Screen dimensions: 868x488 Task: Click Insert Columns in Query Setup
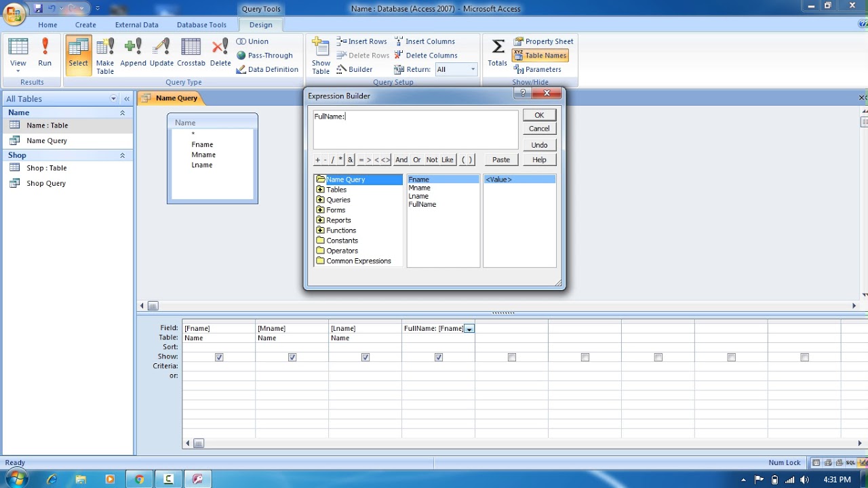(x=425, y=41)
